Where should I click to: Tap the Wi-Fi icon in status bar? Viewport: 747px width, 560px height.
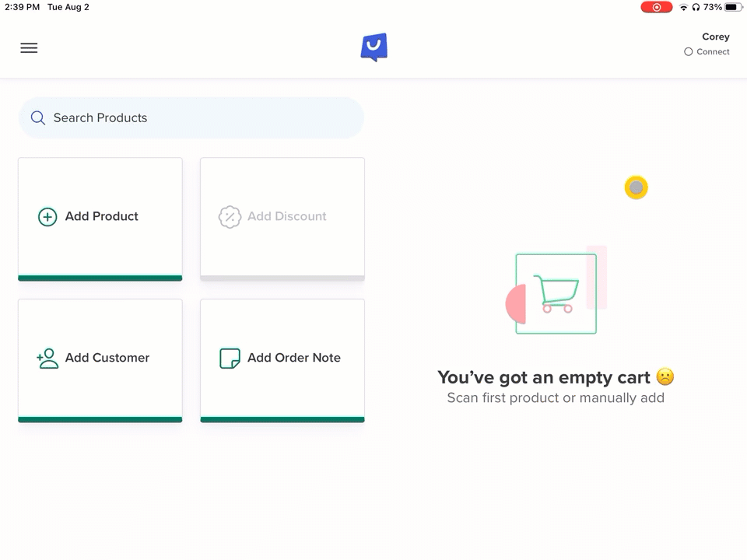[683, 7]
